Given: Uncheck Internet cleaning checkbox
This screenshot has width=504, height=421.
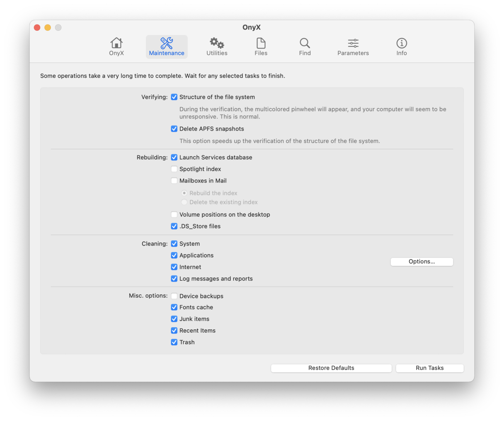Looking at the screenshot, I should 174,267.
